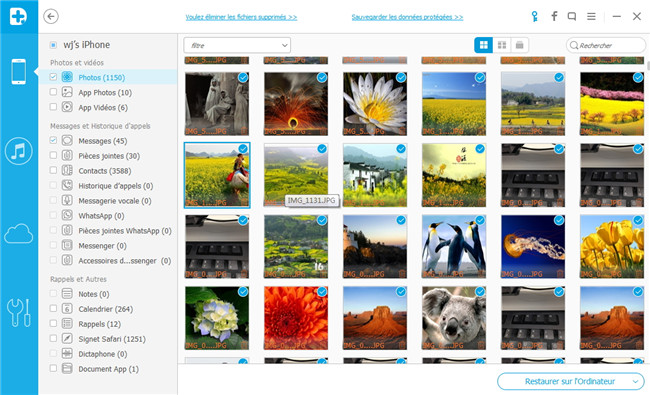Uncheck the hydrangea photo selection mark
Image resolution: width=650 pixels, height=395 pixels.
243,292
